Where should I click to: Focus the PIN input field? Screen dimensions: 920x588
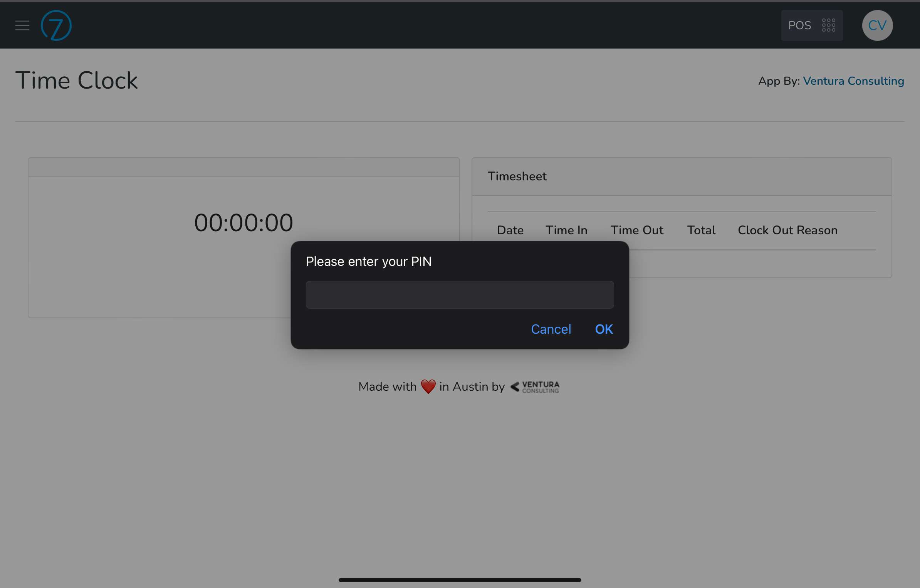point(460,295)
